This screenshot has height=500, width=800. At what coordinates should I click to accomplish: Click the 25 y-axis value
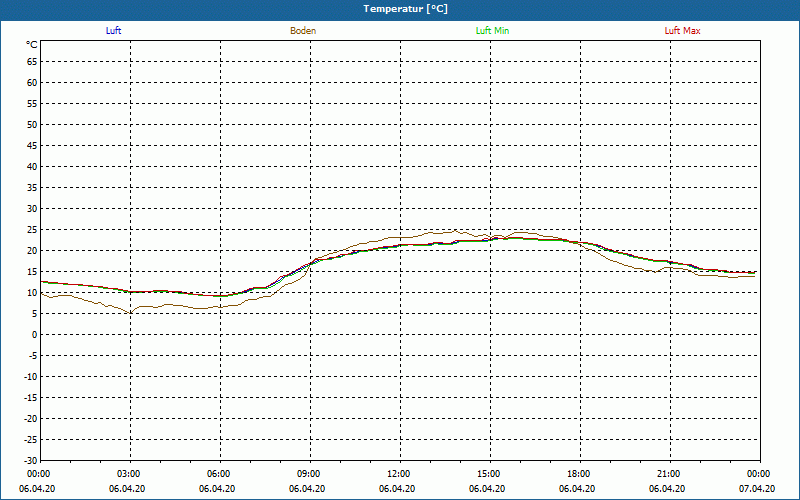(32, 230)
